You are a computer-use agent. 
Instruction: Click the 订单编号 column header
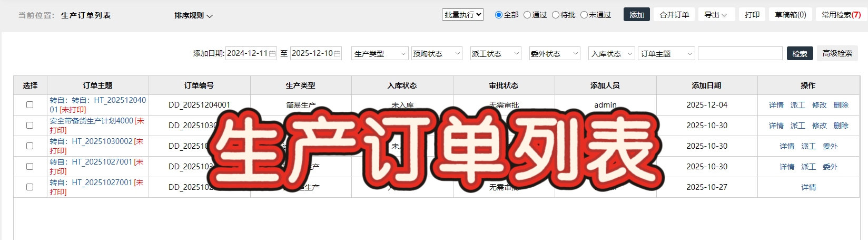[x=199, y=85]
